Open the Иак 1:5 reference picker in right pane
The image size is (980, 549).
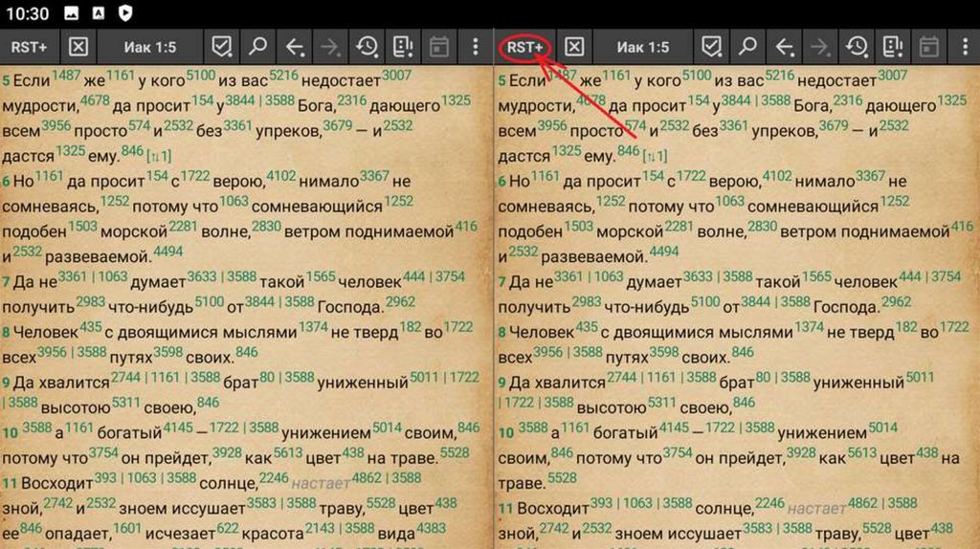[642, 47]
